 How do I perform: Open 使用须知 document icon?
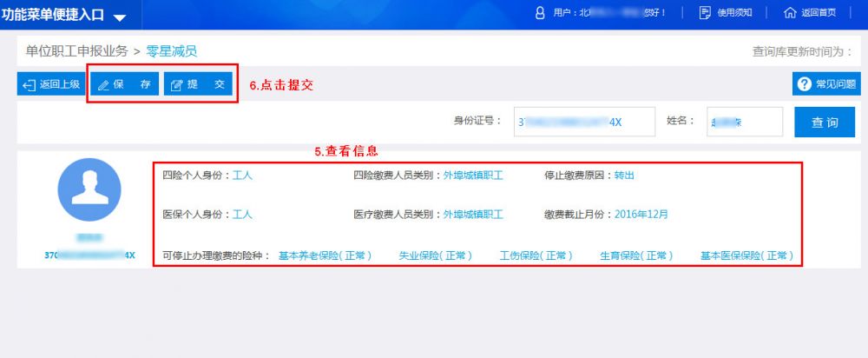pyautogui.click(x=705, y=12)
